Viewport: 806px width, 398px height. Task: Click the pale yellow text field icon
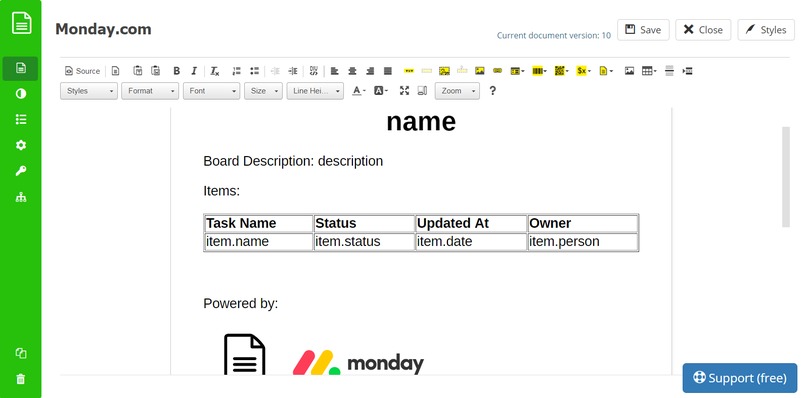pyautogui.click(x=427, y=71)
